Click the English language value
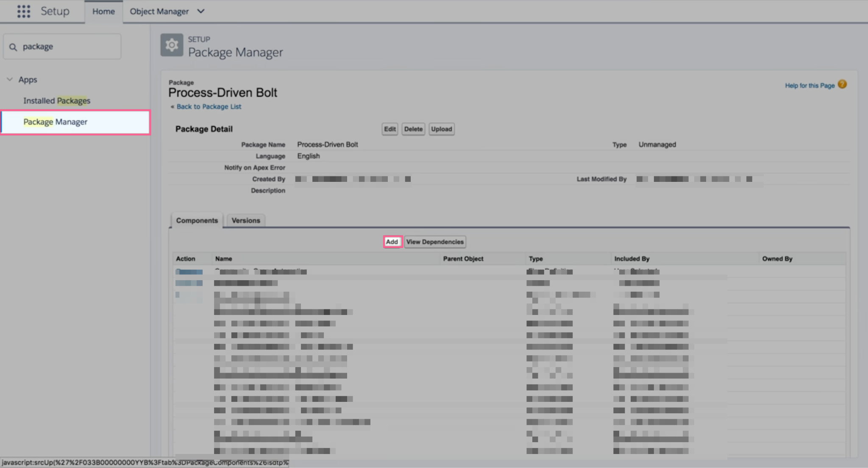 [309, 156]
